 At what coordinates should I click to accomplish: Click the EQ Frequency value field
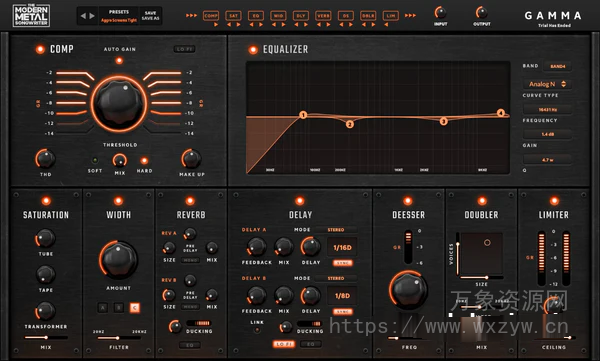coord(547,109)
